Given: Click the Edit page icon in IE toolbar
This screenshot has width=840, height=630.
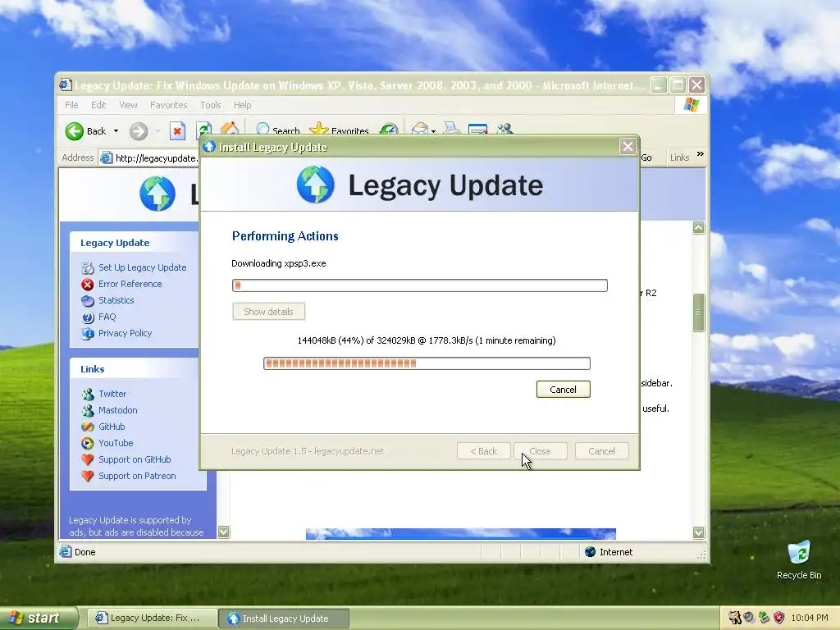Looking at the screenshot, I should tap(477, 129).
